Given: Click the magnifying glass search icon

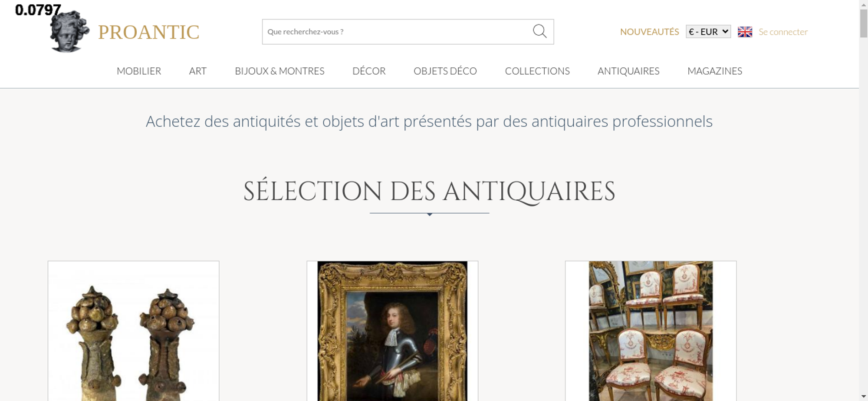Looking at the screenshot, I should click(x=539, y=31).
